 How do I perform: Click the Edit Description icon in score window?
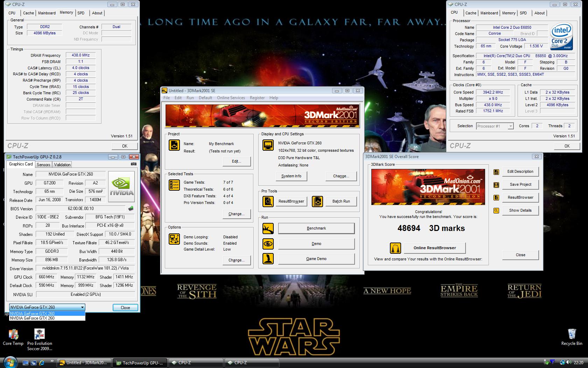click(496, 172)
